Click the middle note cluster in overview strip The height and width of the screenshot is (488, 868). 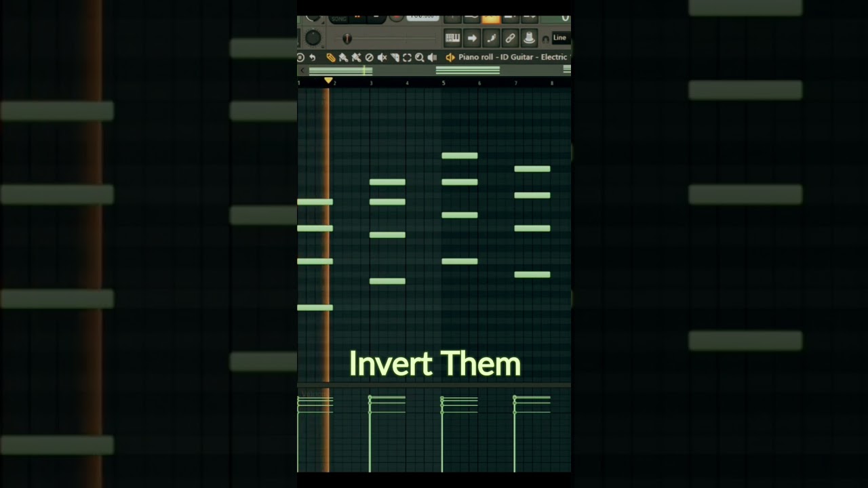468,70
